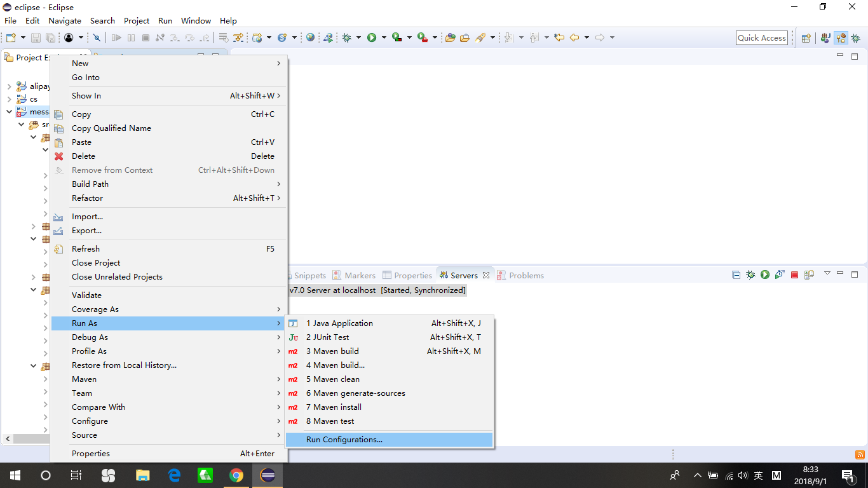Click Refresh in context menu
Screen dimensions: 868x488
click(x=168, y=249)
